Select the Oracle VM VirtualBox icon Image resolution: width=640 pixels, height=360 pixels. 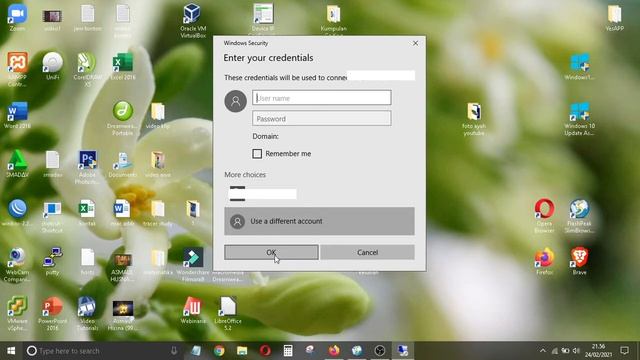pos(193,20)
